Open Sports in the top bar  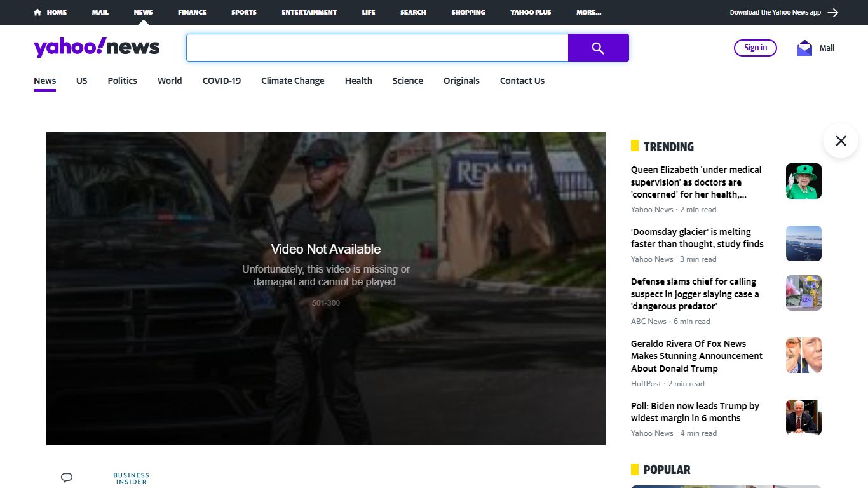pyautogui.click(x=244, y=12)
